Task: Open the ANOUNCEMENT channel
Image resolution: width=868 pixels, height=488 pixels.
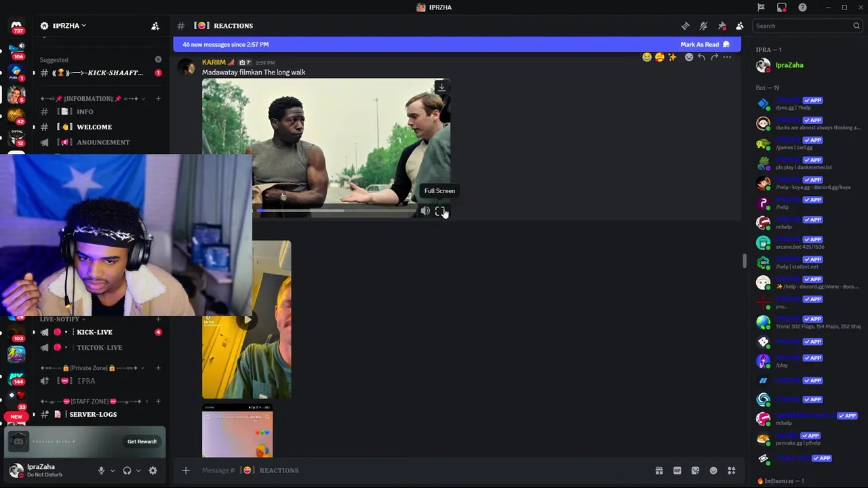Action: point(100,142)
